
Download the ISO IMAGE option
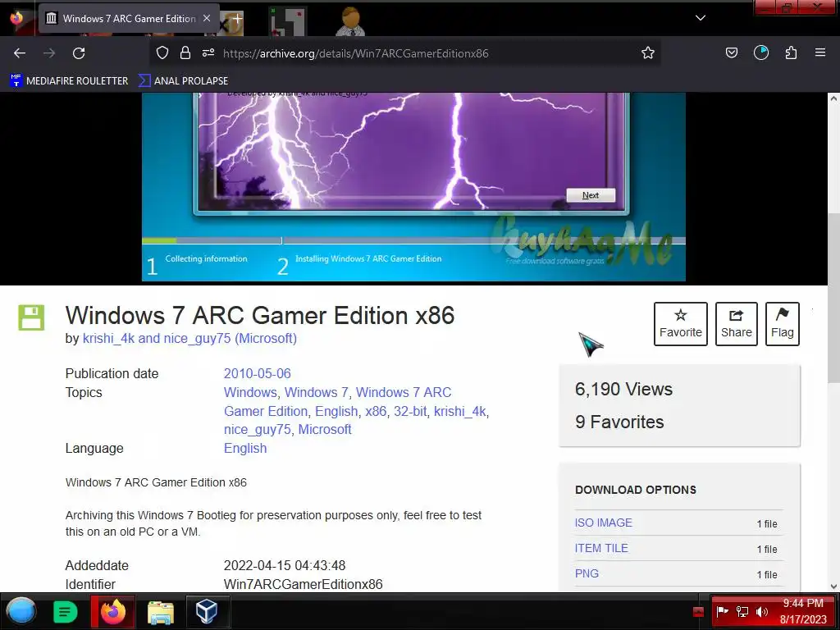coord(603,523)
